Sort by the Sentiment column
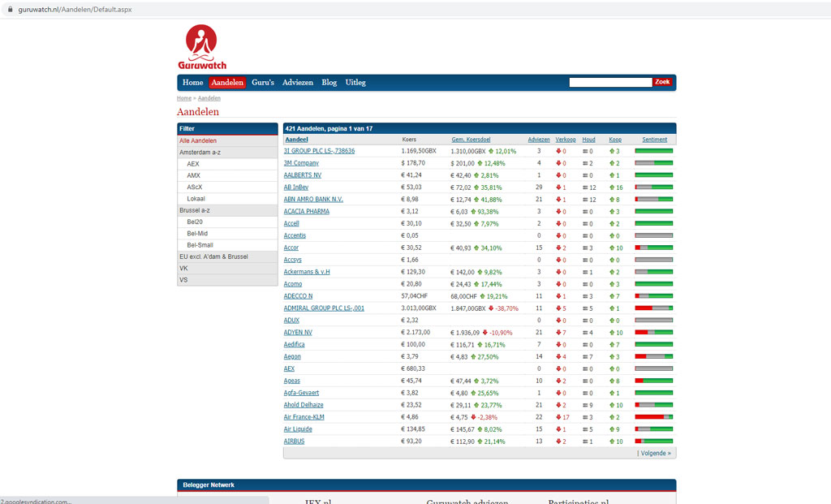This screenshot has width=831, height=504. 655,140
